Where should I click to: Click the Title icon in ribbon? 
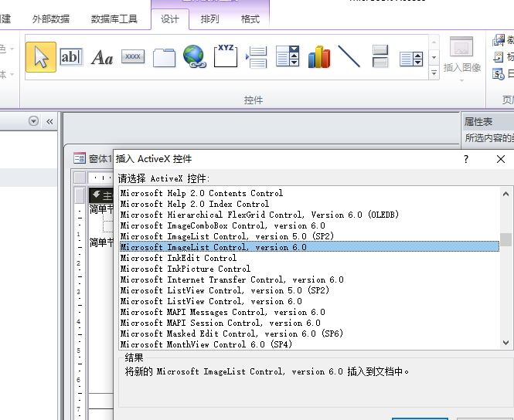(x=499, y=57)
